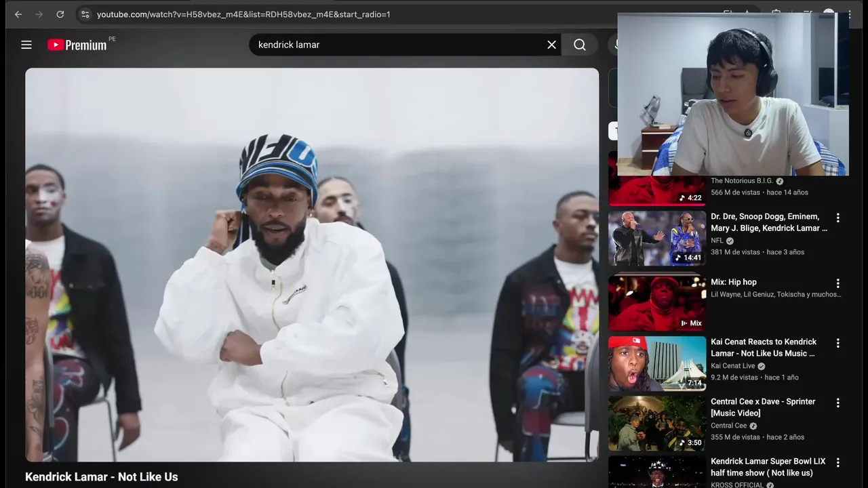The width and height of the screenshot is (868, 488).
Task: Click '9.2 M de vistas' text
Action: (734, 378)
